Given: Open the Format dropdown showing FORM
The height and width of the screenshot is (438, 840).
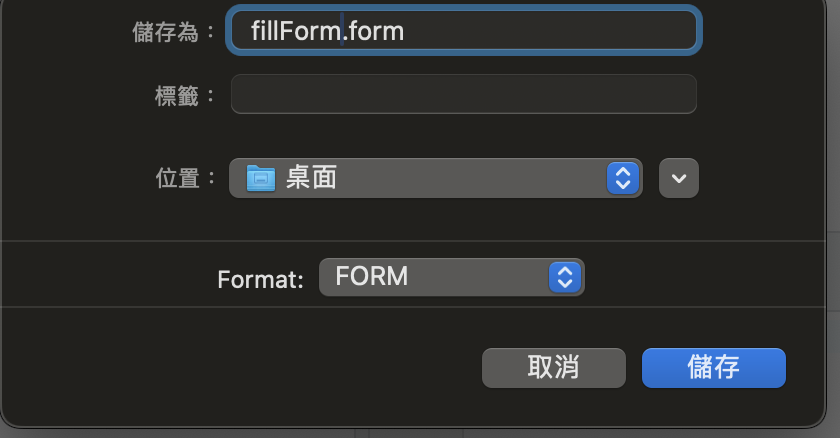Looking at the screenshot, I should coord(452,277).
